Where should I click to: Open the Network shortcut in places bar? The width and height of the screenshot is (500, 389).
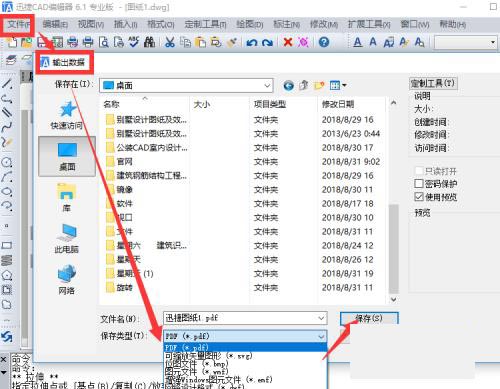(x=67, y=279)
